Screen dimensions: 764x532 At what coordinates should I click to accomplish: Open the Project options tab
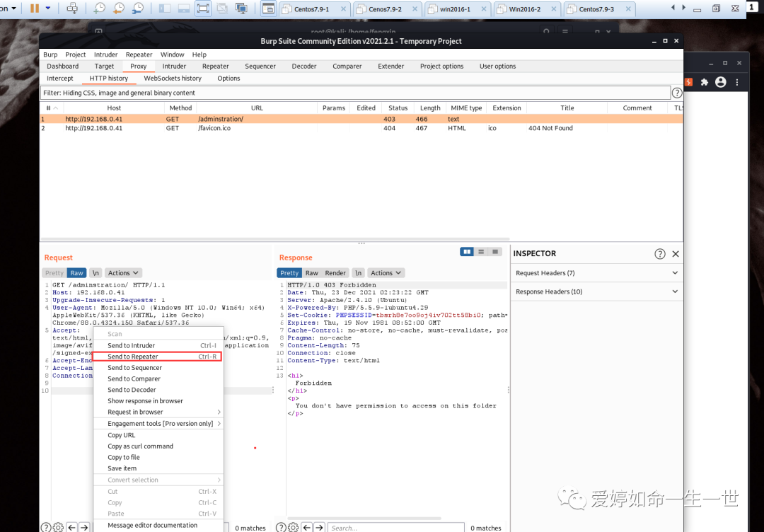[442, 66]
